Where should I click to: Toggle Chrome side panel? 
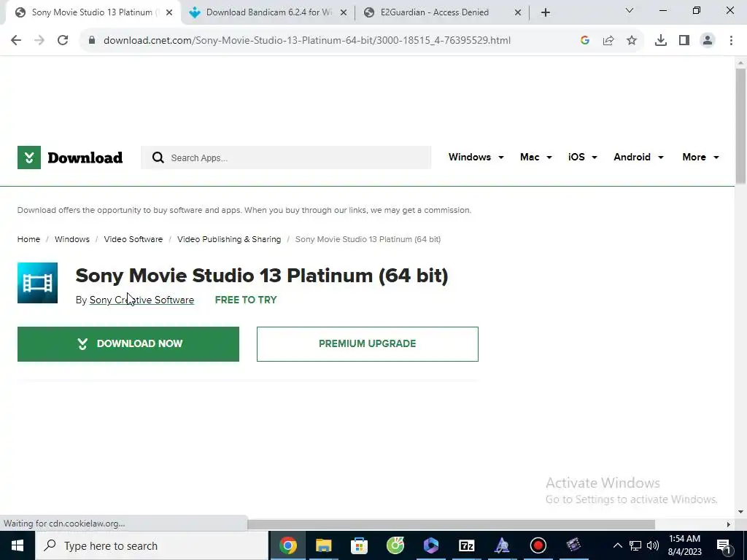point(684,41)
